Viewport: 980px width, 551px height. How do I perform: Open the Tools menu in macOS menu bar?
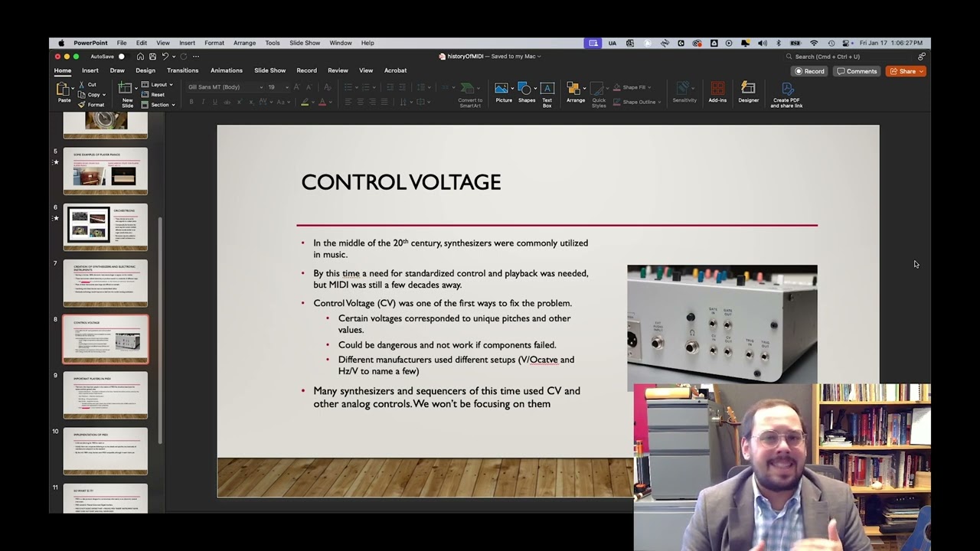[x=273, y=43]
